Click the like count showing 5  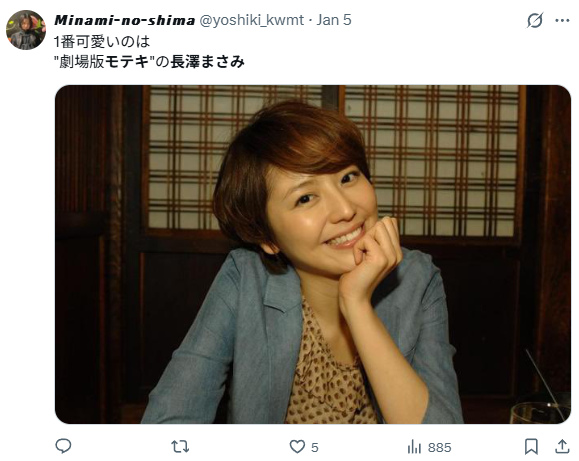[x=314, y=447]
